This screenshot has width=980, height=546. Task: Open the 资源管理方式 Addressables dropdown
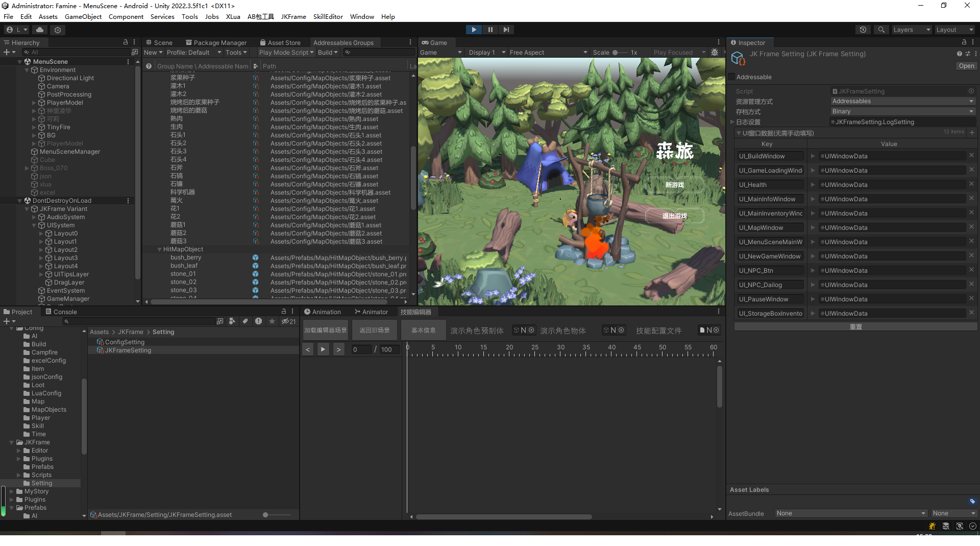903,101
